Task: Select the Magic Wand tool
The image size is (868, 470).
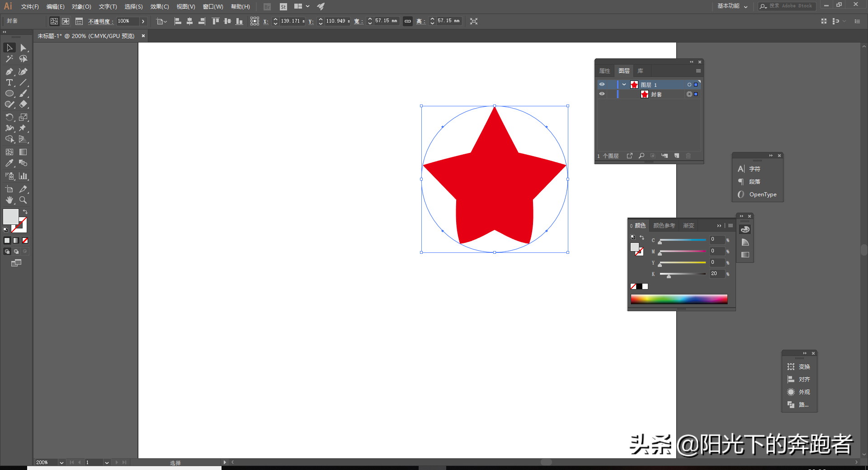Action: [9, 59]
